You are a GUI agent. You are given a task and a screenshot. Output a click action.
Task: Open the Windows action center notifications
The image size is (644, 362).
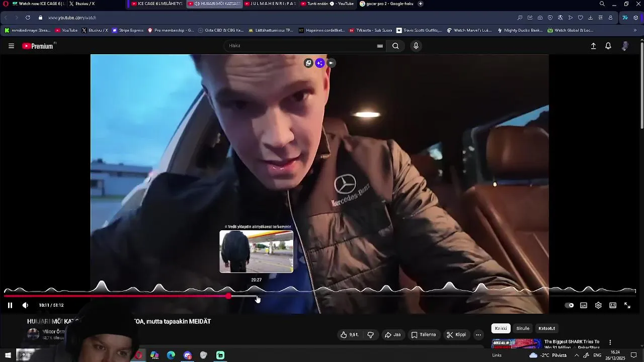tap(633, 355)
